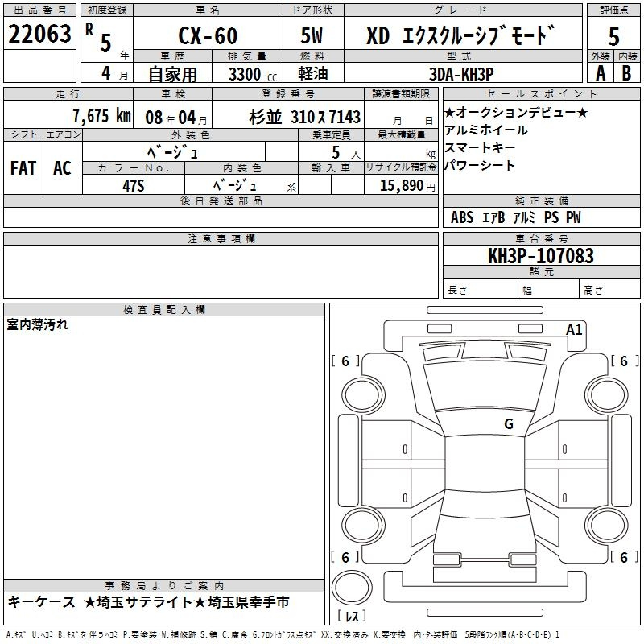Viewport: 644px width, 644px height.
Task: Select the exterior grade A cell
Action: click(x=600, y=72)
